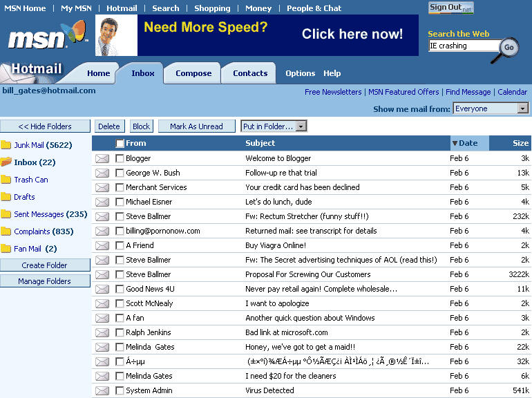Open Shopping in top navigation

click(x=212, y=8)
